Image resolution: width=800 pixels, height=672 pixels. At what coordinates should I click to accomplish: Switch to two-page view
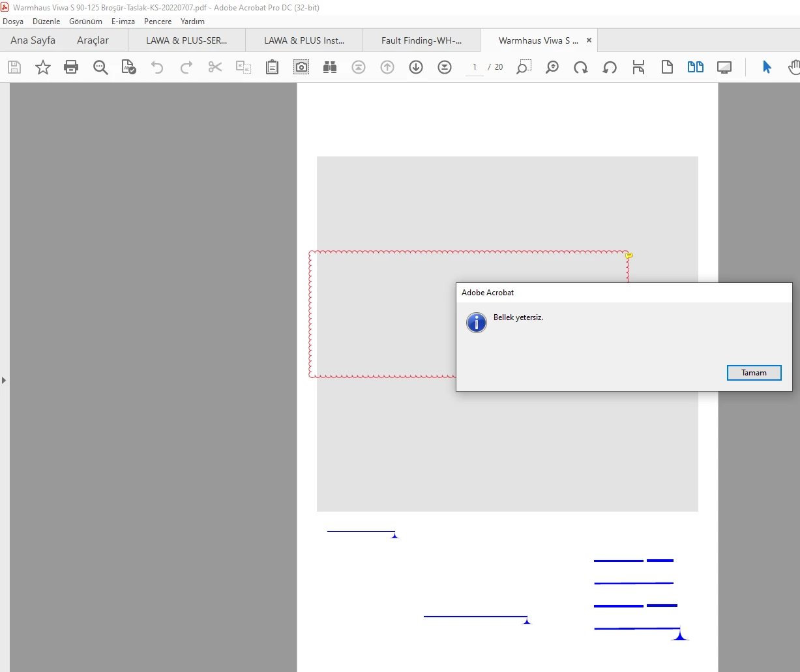point(696,67)
